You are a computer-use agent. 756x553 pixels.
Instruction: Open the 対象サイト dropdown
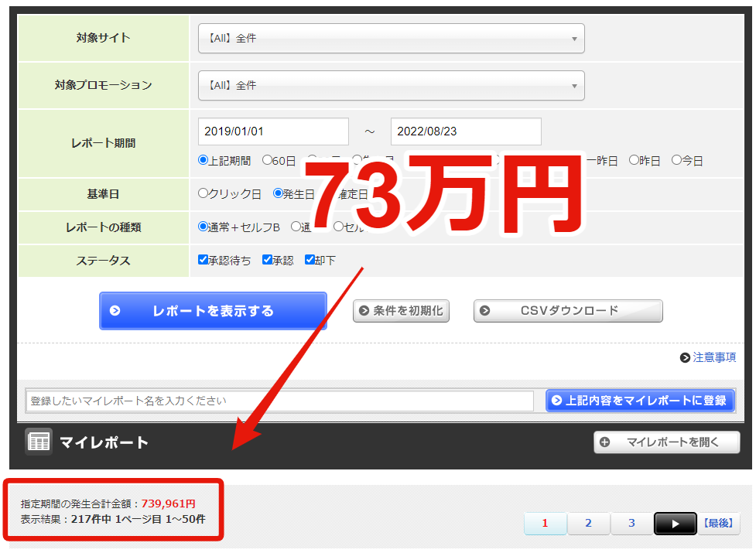[391, 39]
